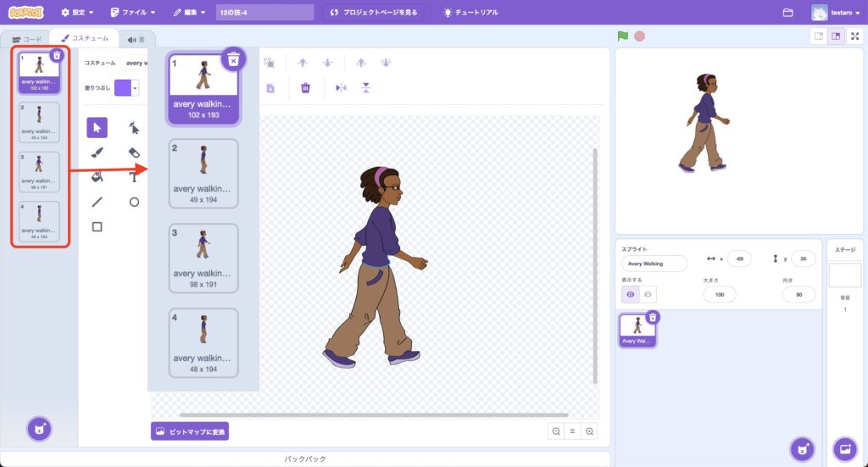Image resolution: width=868 pixels, height=467 pixels.
Task: Zoom in the paint canvas
Action: (x=590, y=431)
